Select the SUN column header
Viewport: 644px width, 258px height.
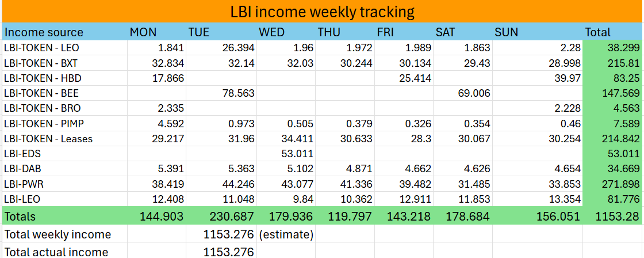(x=538, y=32)
